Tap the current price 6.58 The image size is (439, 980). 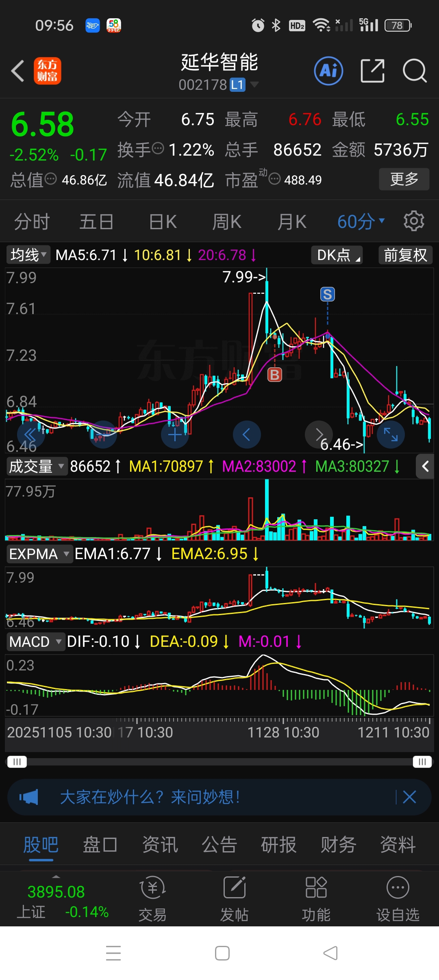pos(42,124)
